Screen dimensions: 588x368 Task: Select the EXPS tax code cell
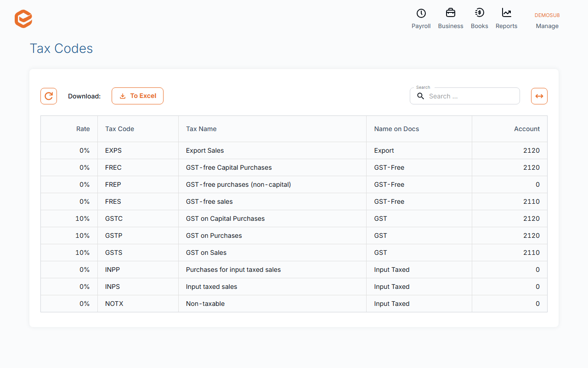[x=138, y=150]
